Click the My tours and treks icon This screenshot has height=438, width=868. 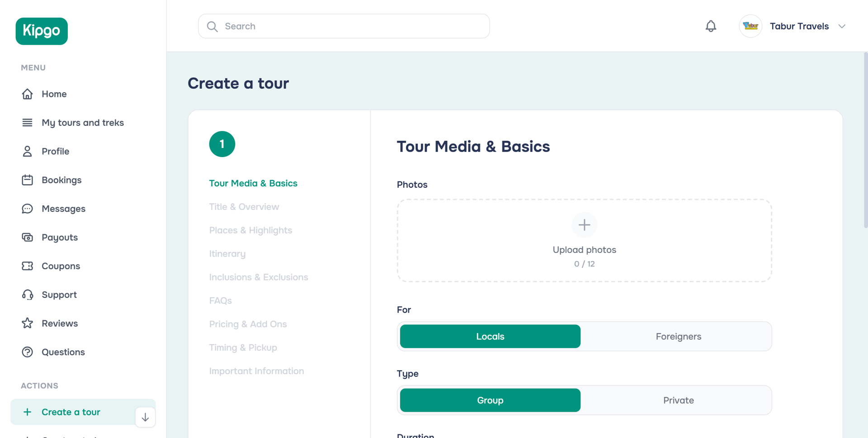pos(28,122)
